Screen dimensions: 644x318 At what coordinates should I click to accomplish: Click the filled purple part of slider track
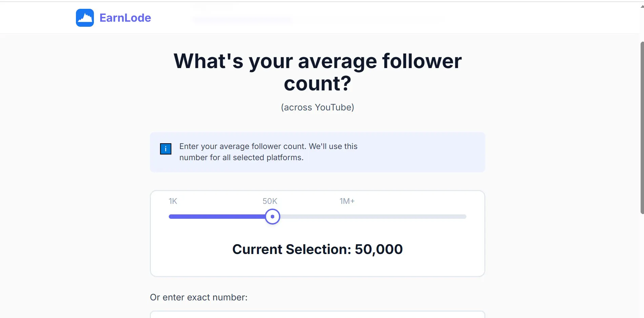pos(217,216)
